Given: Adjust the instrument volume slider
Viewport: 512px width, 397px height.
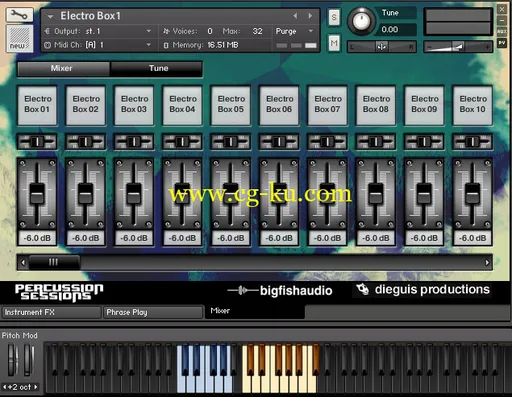Looking at the screenshot, I should pos(458,47).
